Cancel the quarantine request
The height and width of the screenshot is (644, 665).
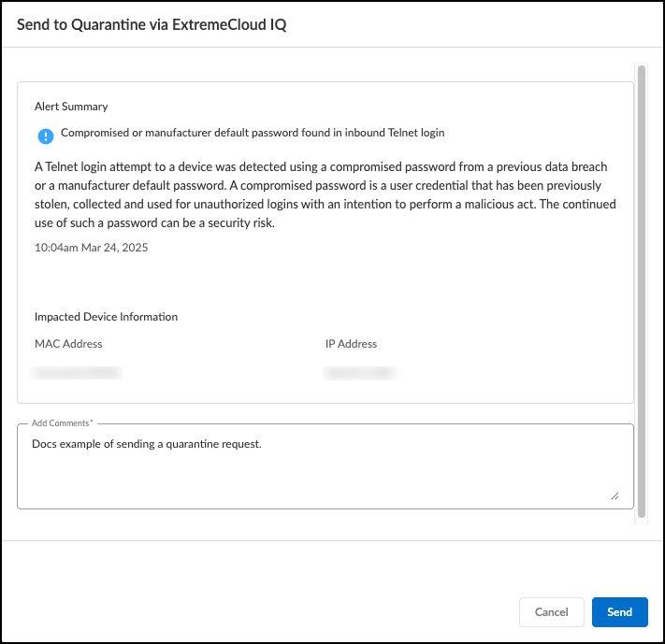point(551,612)
